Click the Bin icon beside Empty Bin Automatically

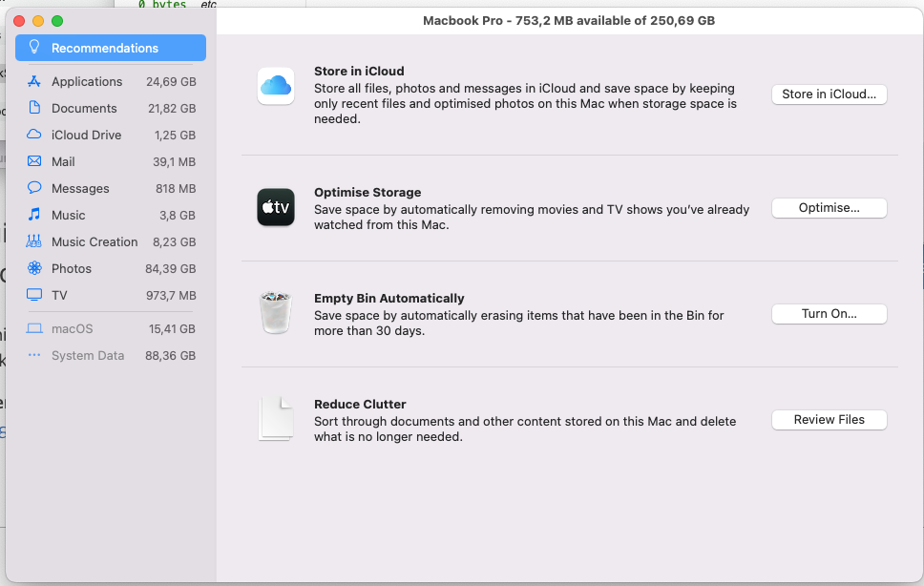[276, 312]
